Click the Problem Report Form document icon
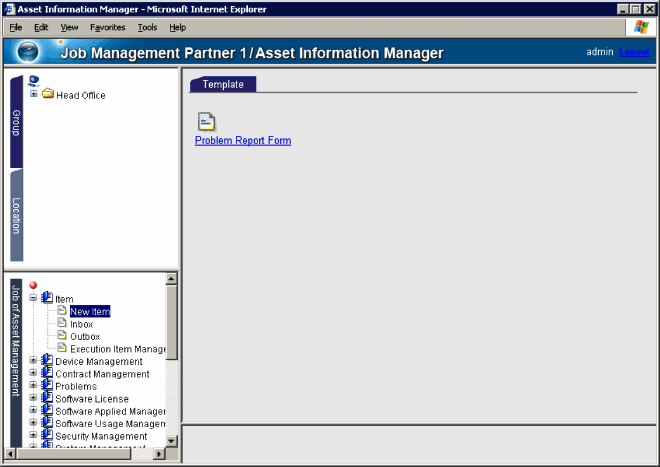Image resolution: width=660 pixels, height=467 pixels. [x=206, y=122]
